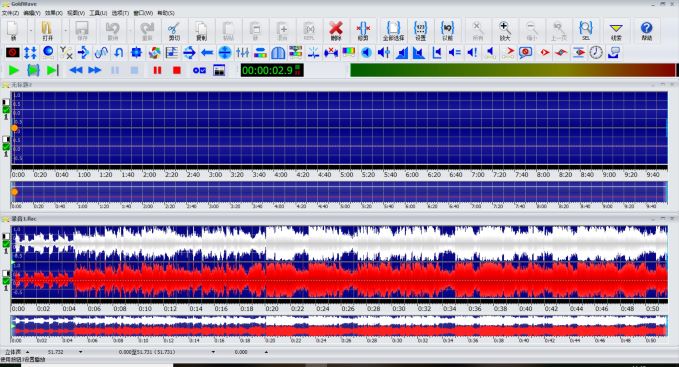
Task: Expand the stereo channel selector in status bar
Action: (x=28, y=352)
